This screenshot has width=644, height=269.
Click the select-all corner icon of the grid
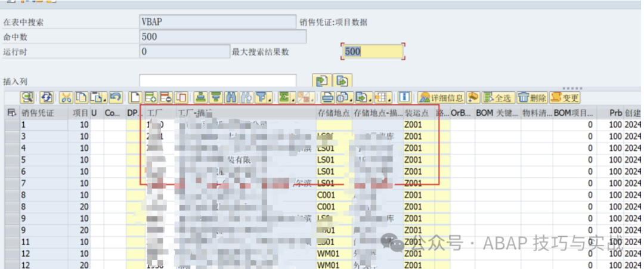[12, 113]
